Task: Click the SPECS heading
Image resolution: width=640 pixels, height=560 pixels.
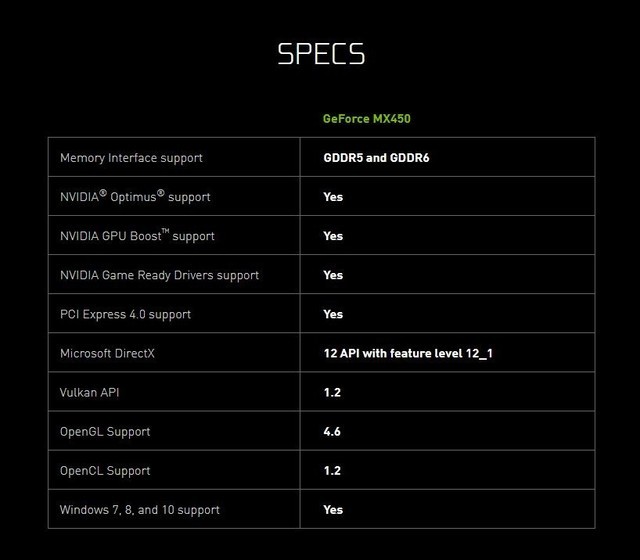Action: click(x=320, y=53)
